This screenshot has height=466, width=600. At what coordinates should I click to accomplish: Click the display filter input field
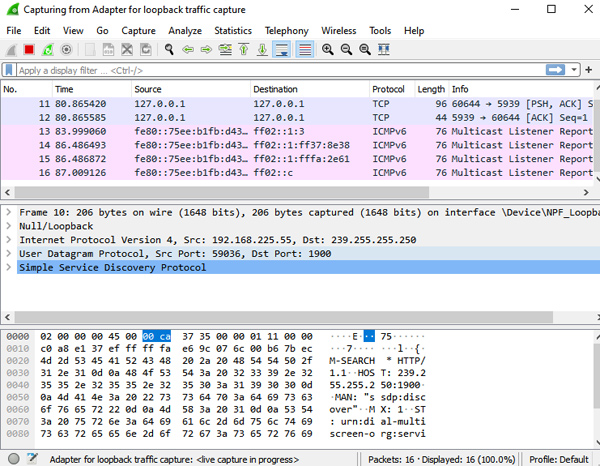[x=279, y=70]
